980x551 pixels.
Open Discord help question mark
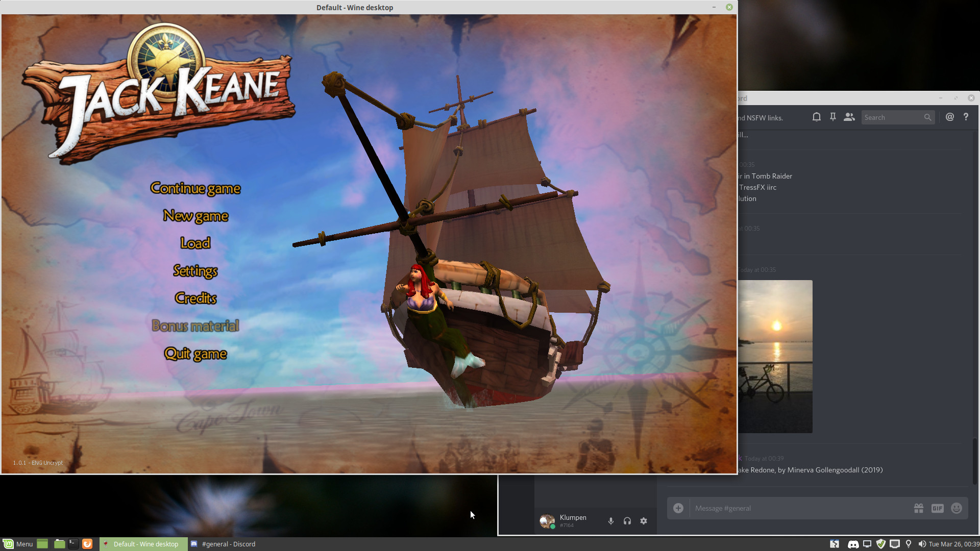pyautogui.click(x=966, y=117)
